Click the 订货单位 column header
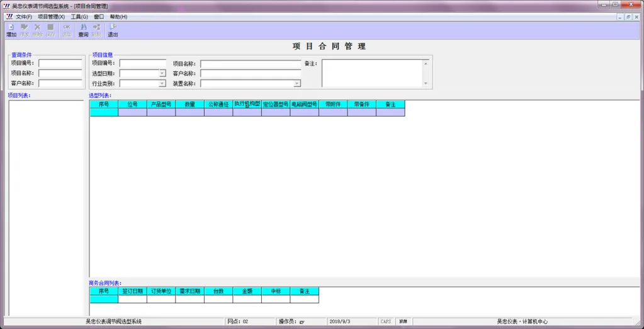Viewport: 644px width, 329px height. [x=161, y=291]
